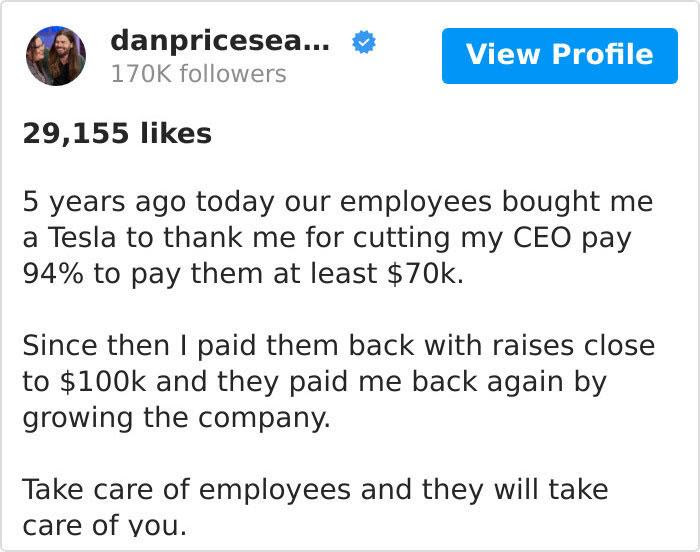Click the $100k amount in the caption
700x552 pixels.
[103, 382]
